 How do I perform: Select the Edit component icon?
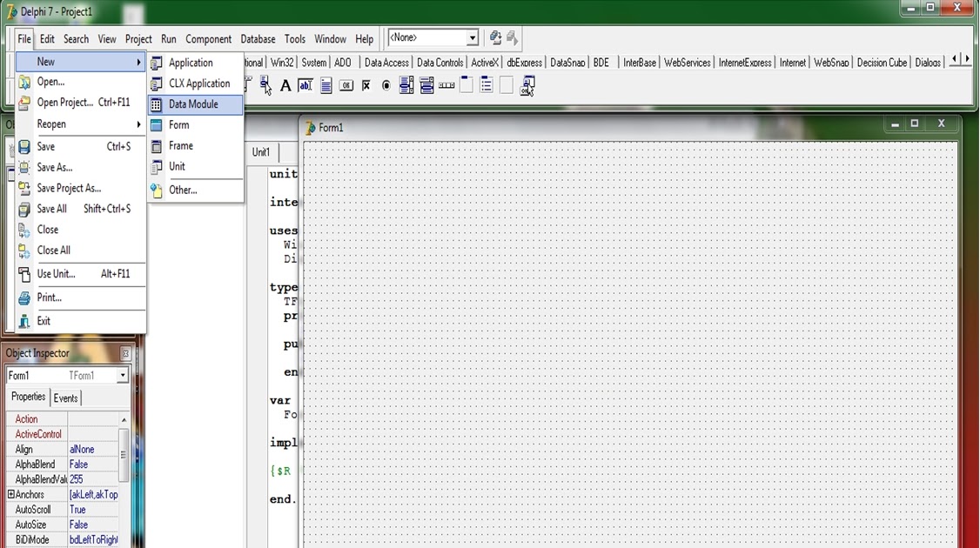[x=305, y=85]
